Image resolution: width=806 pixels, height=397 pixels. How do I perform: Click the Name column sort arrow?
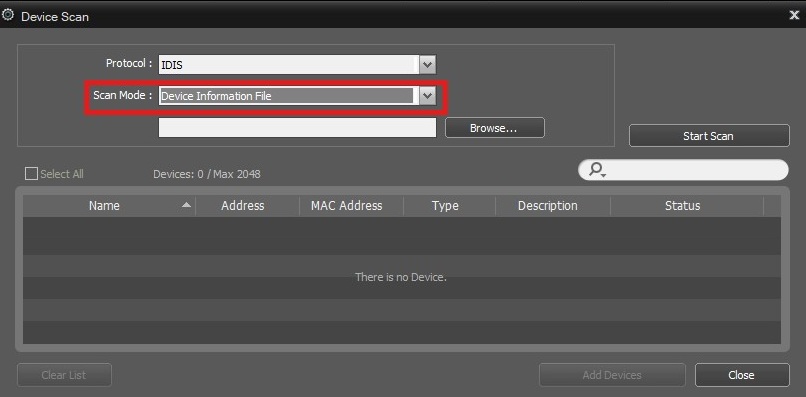coord(186,205)
